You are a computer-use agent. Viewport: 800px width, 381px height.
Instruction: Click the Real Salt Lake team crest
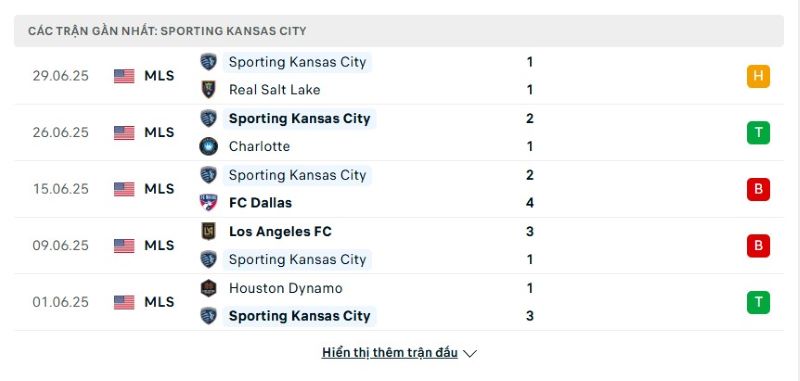208,90
